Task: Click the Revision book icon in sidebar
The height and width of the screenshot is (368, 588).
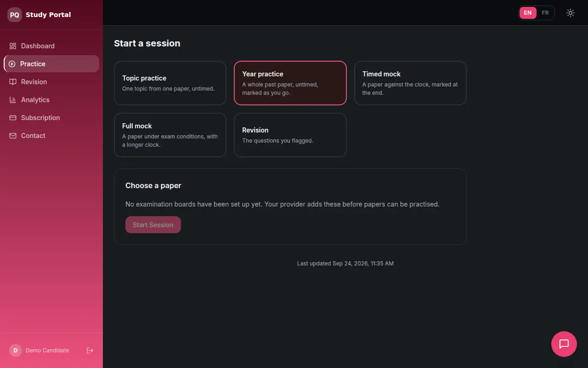Action: (13, 82)
